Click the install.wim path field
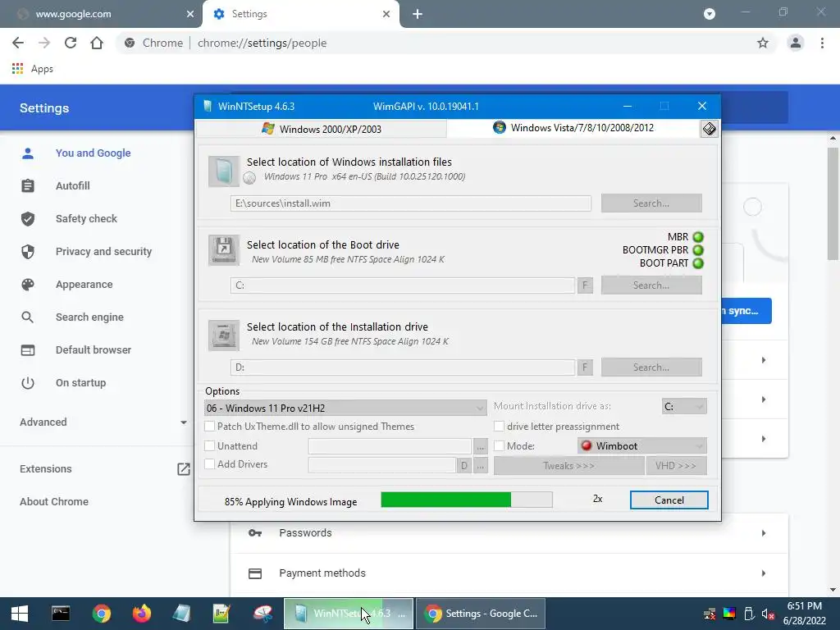Viewport: 840px width, 630px height. tap(411, 203)
